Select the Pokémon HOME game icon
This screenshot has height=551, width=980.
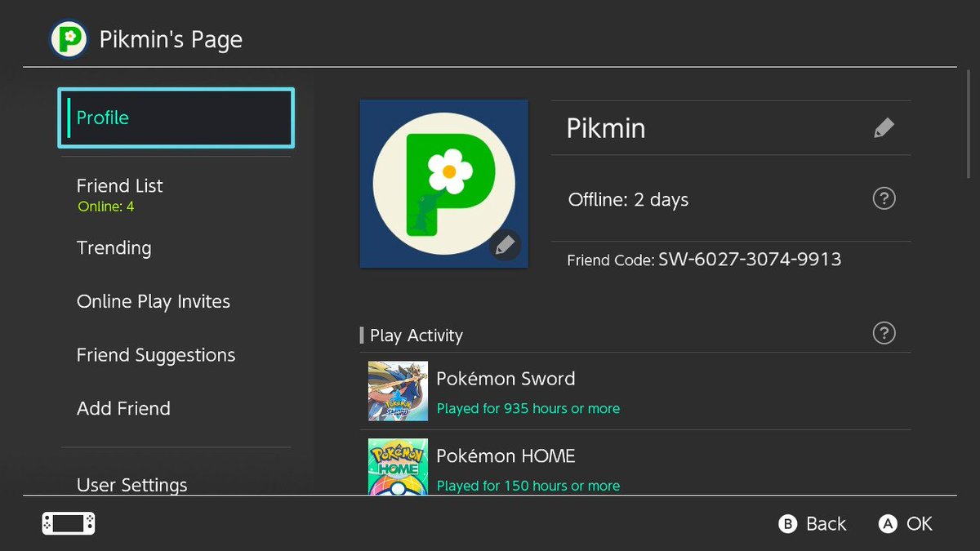pyautogui.click(x=398, y=469)
